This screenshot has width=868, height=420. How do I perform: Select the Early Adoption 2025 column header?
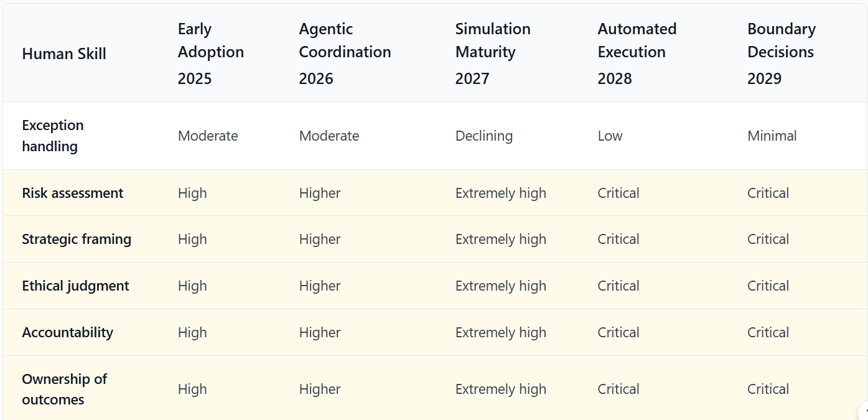click(210, 54)
